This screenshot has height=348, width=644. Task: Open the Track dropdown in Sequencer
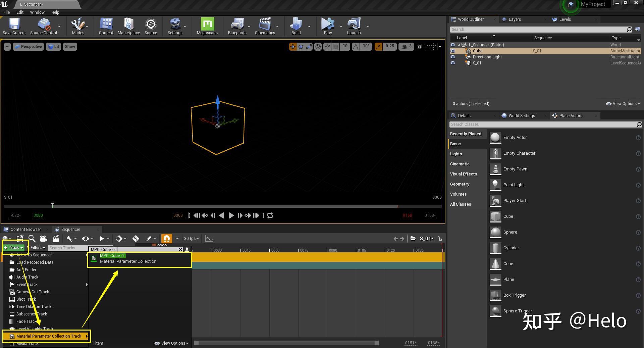13,247
